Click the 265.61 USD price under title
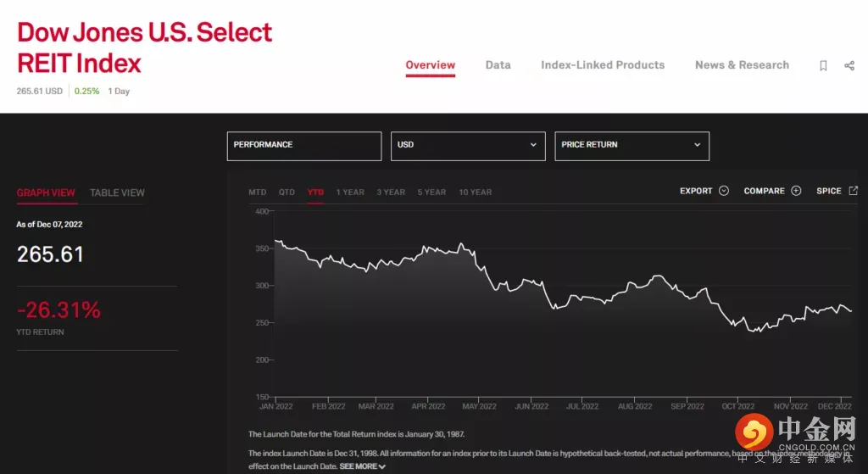 (39, 91)
